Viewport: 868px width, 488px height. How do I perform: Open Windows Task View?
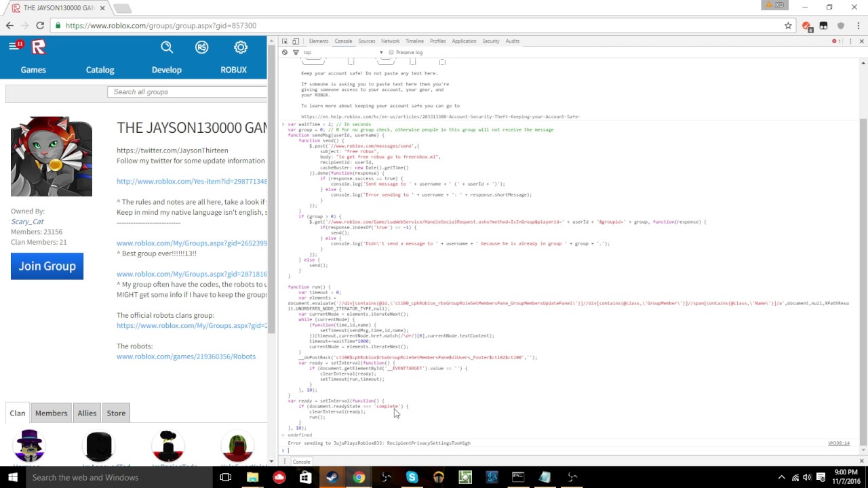pyautogui.click(x=225, y=477)
